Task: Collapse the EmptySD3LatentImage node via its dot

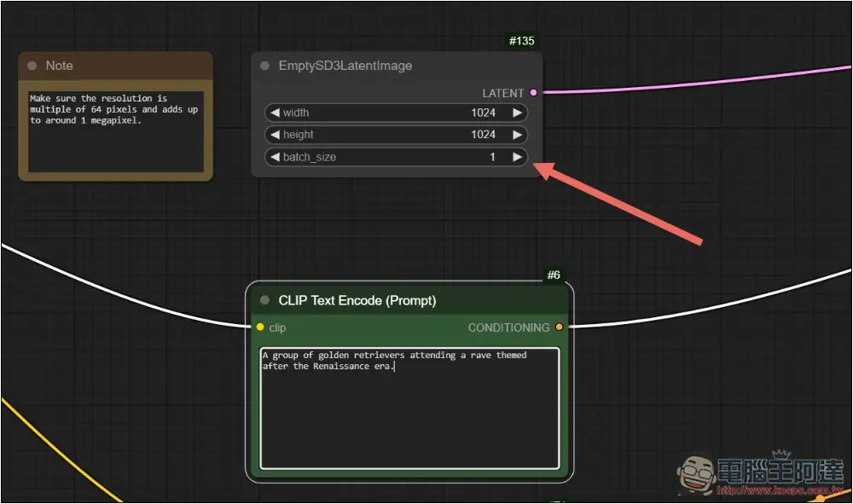Action: (264, 66)
